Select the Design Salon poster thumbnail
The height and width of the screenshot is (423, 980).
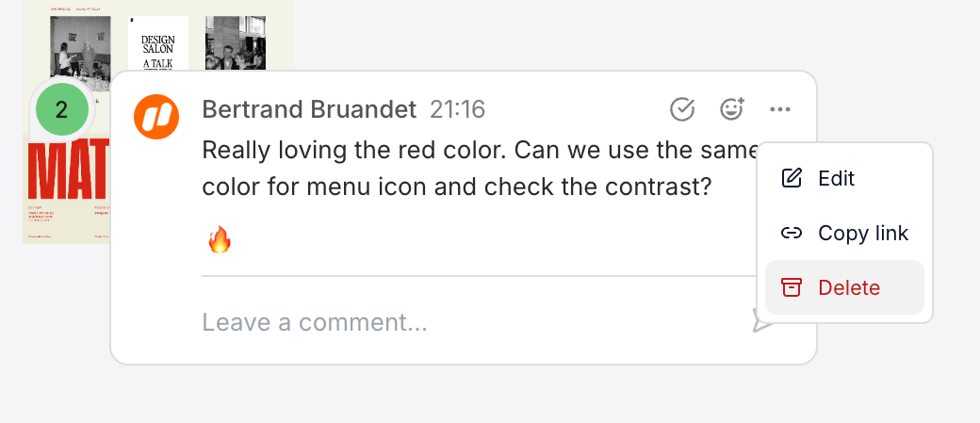pyautogui.click(x=158, y=44)
